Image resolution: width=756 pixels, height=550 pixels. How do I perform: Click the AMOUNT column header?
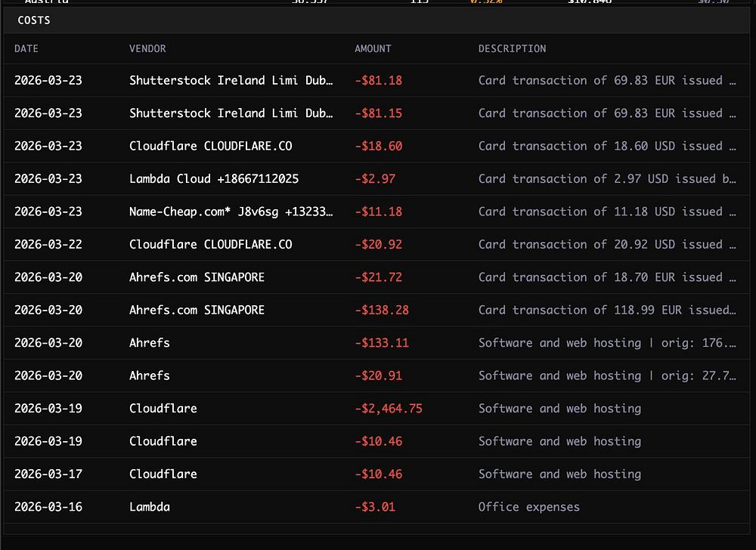373,48
